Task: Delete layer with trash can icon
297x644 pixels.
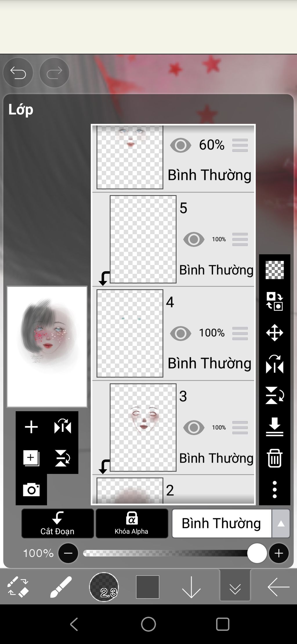Action: tap(274, 458)
